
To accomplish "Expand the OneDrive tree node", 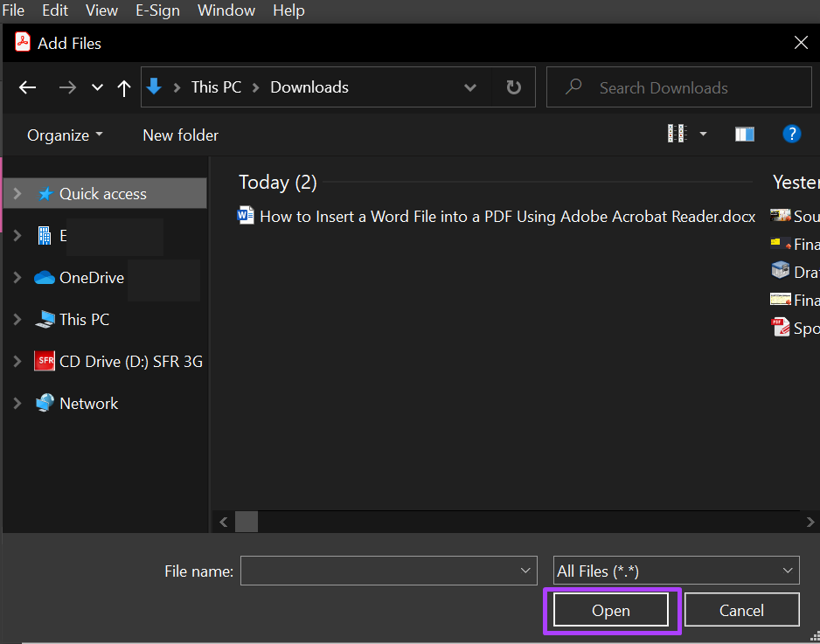I will (x=17, y=278).
